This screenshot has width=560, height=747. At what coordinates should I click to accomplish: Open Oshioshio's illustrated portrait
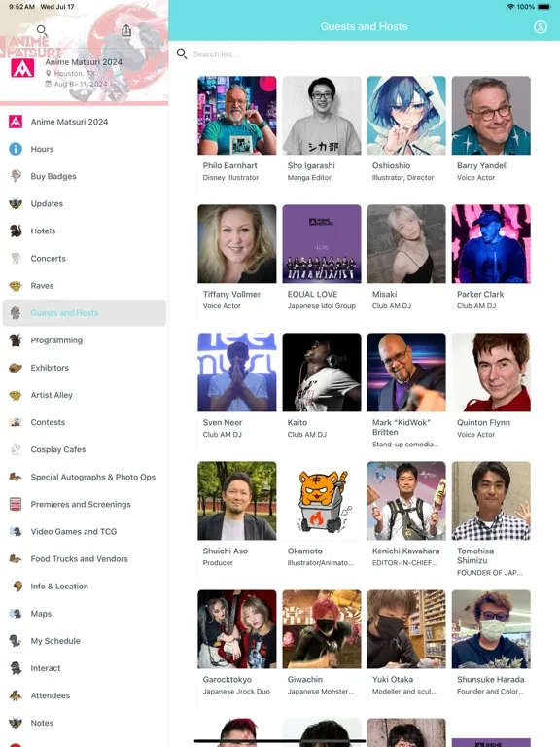tap(406, 116)
